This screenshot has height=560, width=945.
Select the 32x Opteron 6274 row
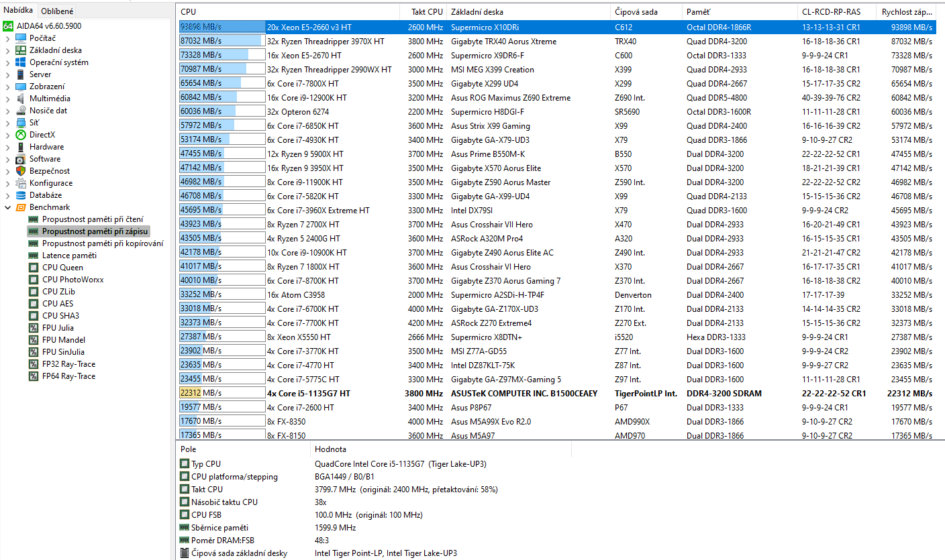click(557, 111)
